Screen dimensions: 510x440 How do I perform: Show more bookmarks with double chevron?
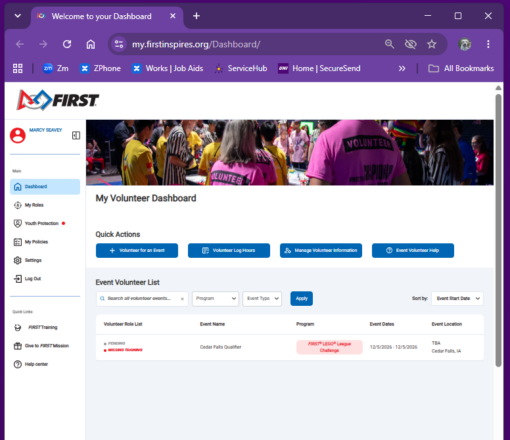402,68
